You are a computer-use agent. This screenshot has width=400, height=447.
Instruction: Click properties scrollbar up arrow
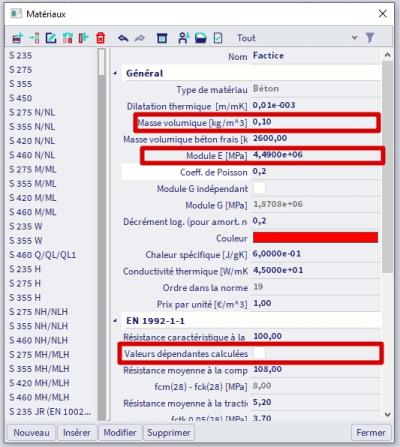pos(387,55)
